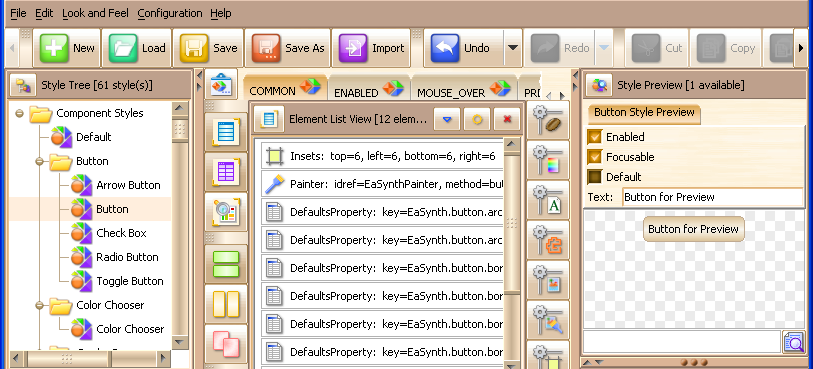
Task: Open the Help menu
Action: click(x=221, y=13)
